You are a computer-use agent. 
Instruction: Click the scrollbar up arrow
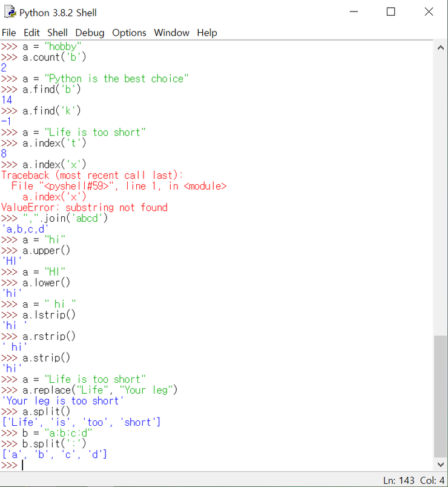(440, 48)
